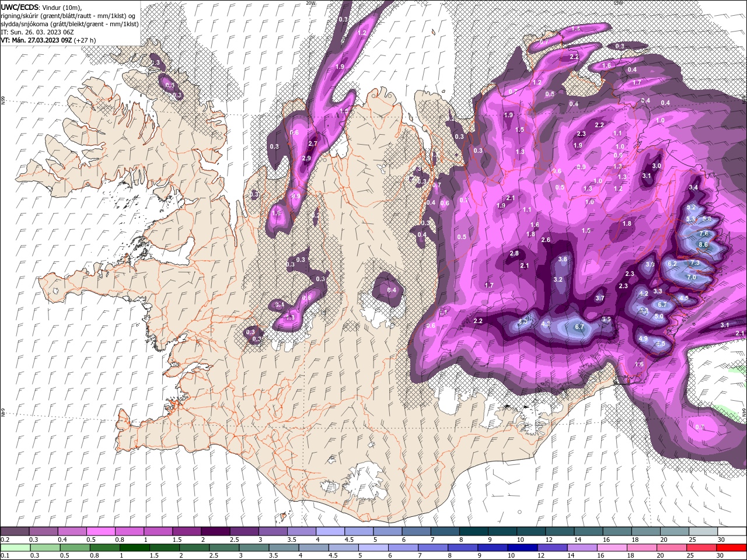This screenshot has width=747, height=560.
Task: Select snow legend swatch between 3 and 3.5
Action: tap(273, 531)
